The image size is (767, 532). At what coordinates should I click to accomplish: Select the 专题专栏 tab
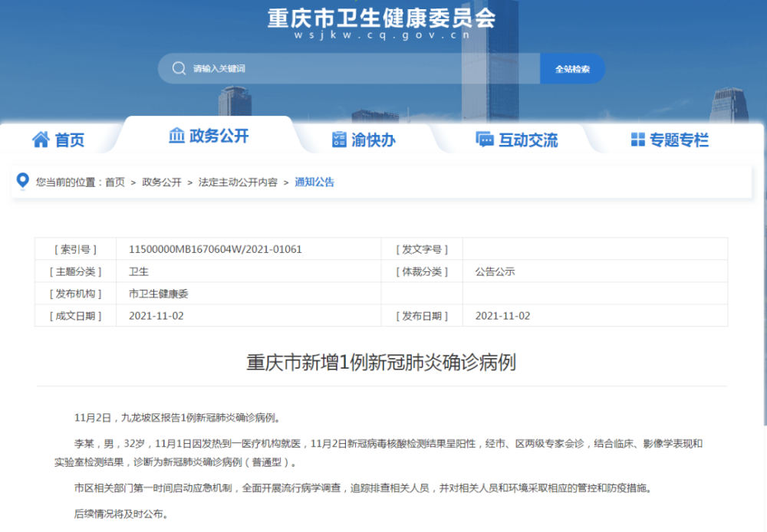coord(670,140)
